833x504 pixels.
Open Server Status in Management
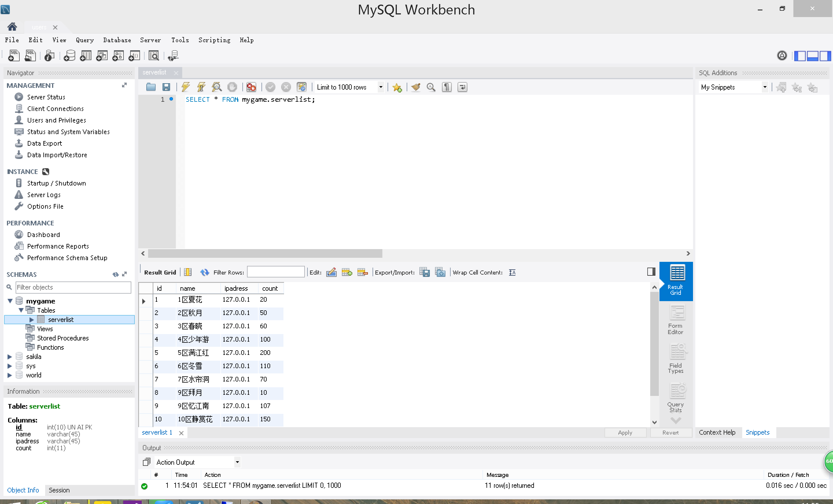[x=46, y=97]
